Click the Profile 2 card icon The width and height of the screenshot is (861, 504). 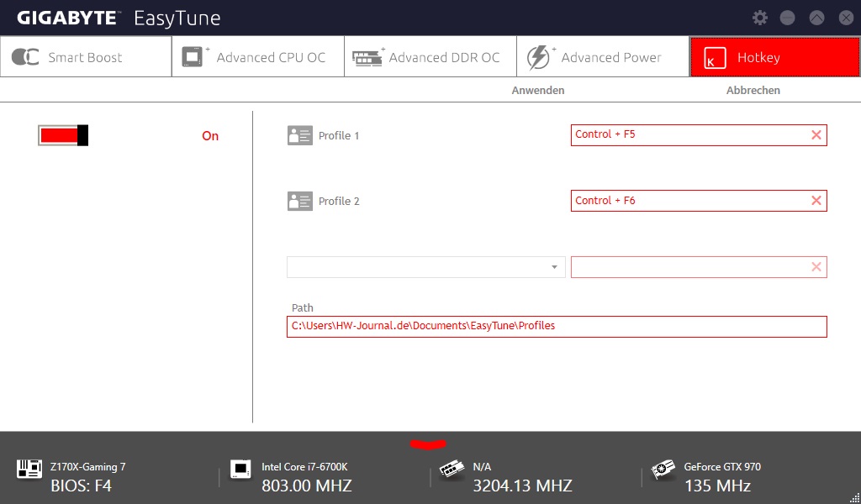click(300, 201)
